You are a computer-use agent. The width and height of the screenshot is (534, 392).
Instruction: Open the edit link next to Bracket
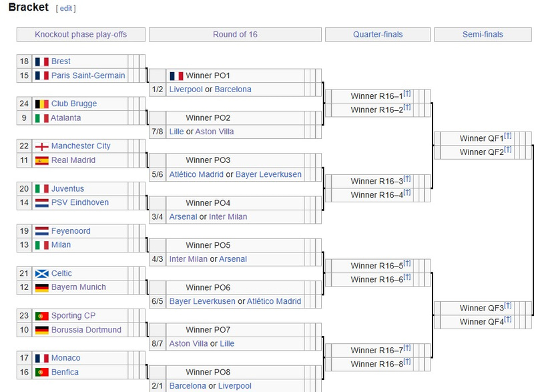click(x=65, y=9)
